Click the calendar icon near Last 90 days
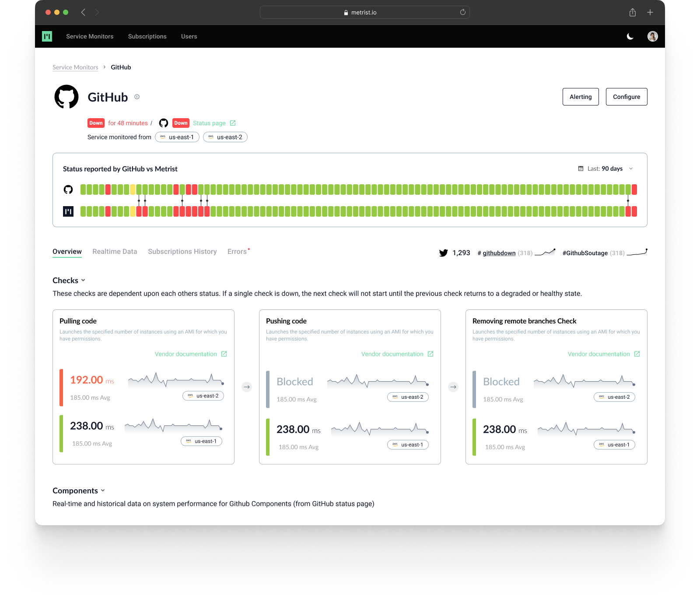Image resolution: width=700 pixels, height=604 pixels. (581, 169)
